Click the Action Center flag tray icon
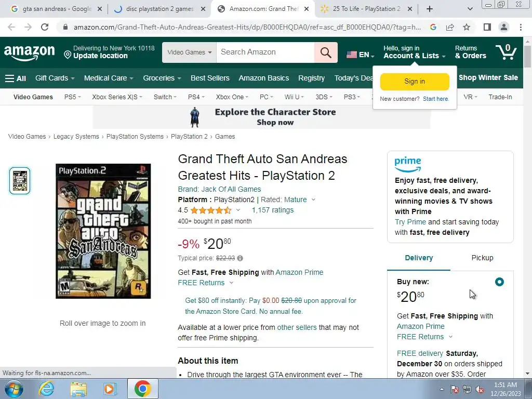Viewport: 532px width, 399px height. 455,390
